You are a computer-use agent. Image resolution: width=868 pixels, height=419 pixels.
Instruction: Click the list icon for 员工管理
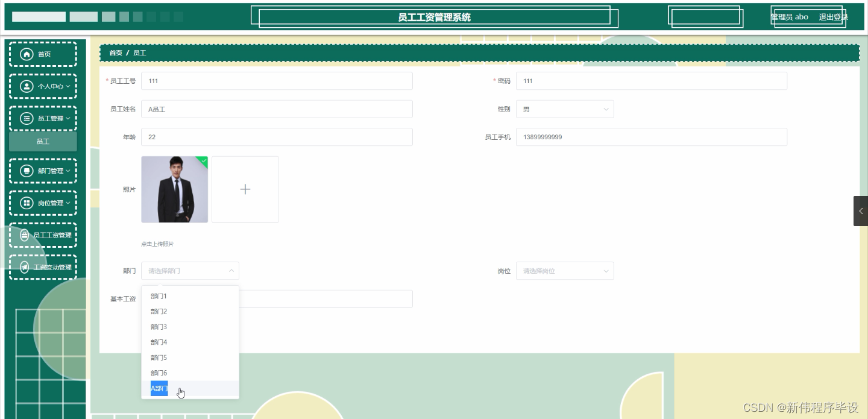(x=27, y=119)
